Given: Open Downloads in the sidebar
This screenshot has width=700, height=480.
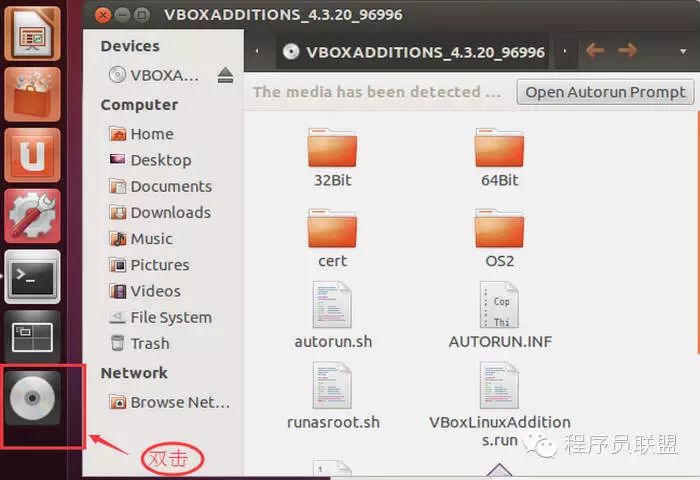Looking at the screenshot, I should point(160,213).
